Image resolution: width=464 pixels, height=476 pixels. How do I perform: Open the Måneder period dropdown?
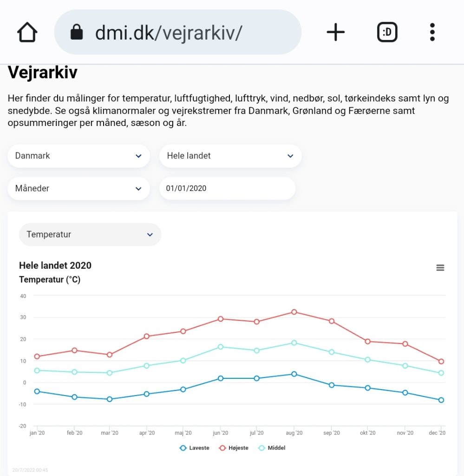tap(79, 188)
